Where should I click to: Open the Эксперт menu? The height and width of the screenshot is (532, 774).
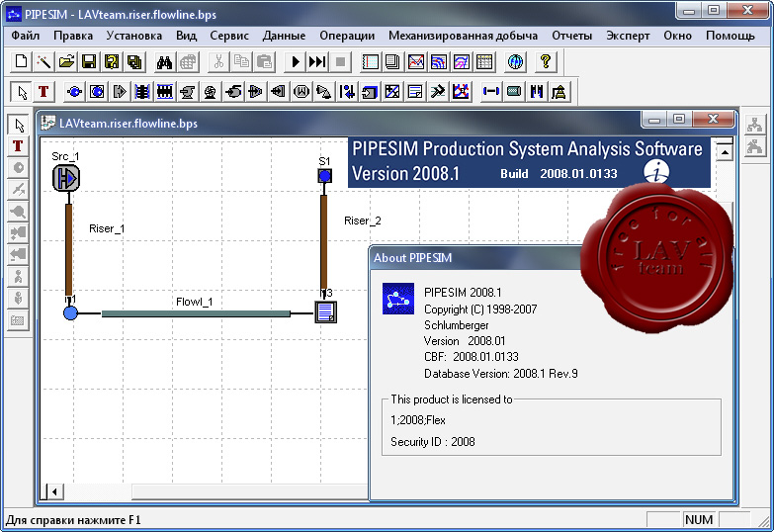click(628, 36)
